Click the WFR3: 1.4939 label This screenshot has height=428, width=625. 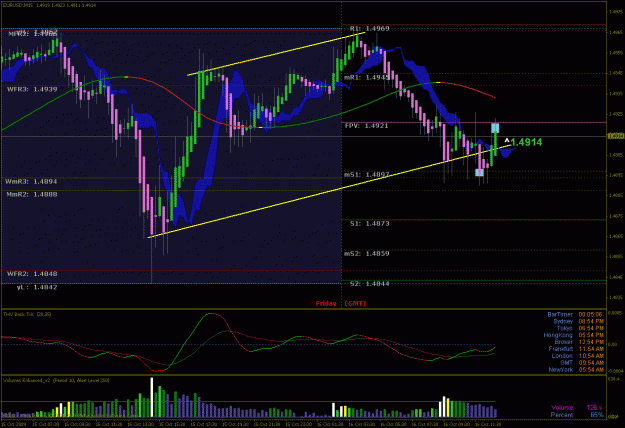32,89
